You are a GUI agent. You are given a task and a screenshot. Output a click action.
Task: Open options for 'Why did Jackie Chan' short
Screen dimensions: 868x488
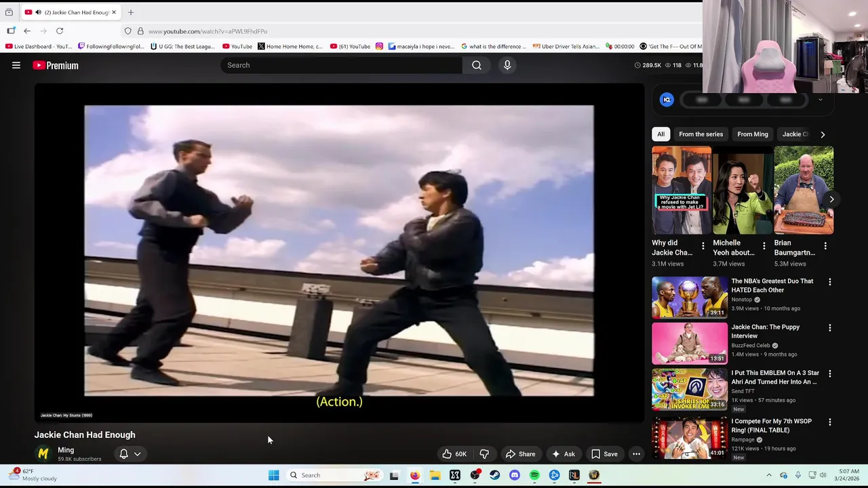703,246
